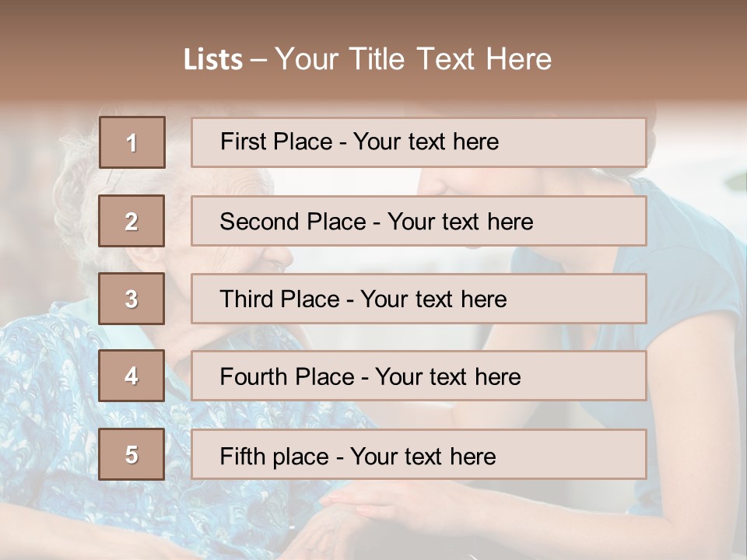Click the number 5 box
The width and height of the screenshot is (747, 560).
coord(132,454)
